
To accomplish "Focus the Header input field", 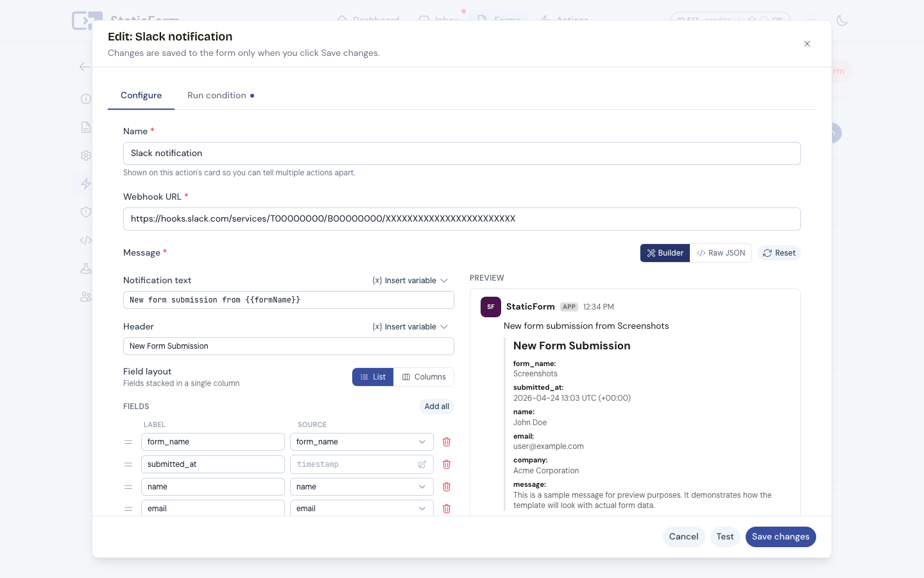I will click(x=289, y=346).
